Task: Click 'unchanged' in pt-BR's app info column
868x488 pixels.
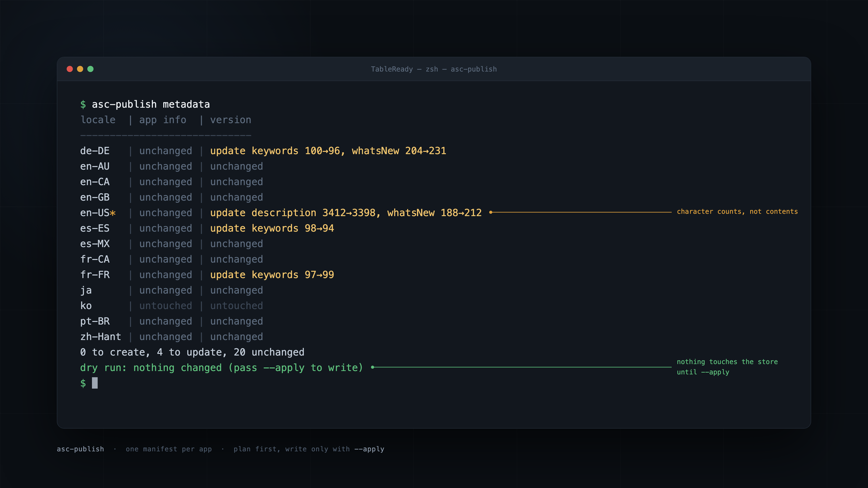Action: point(165,321)
